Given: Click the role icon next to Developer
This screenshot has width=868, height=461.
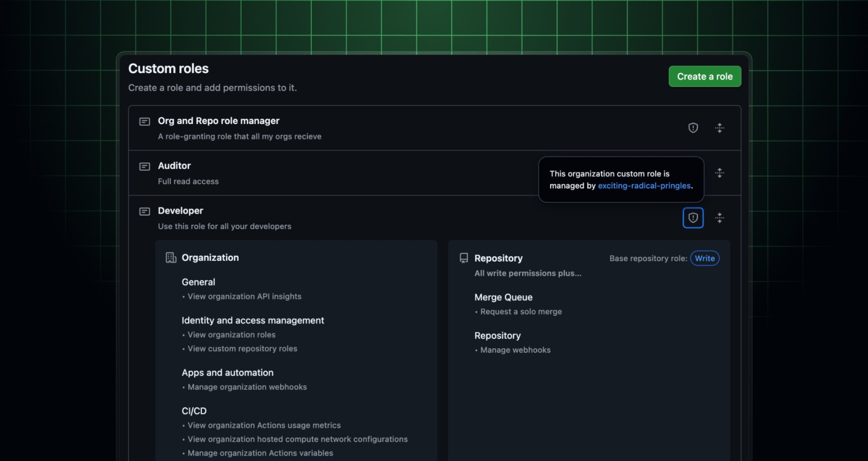Looking at the screenshot, I should point(144,211).
